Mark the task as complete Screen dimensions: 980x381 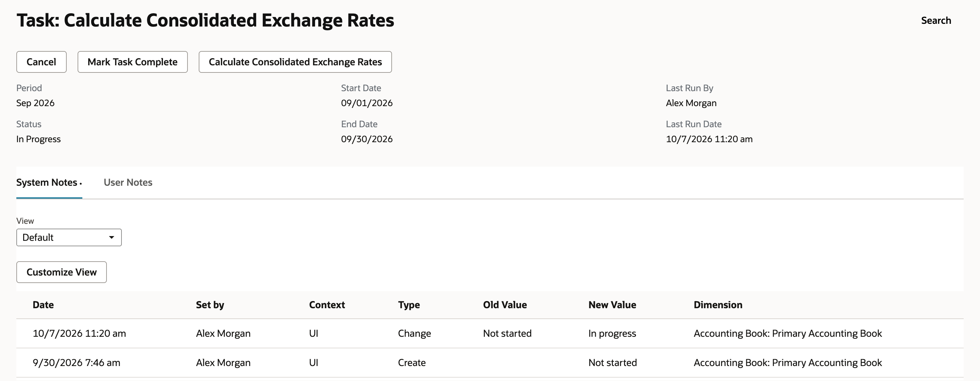click(132, 62)
